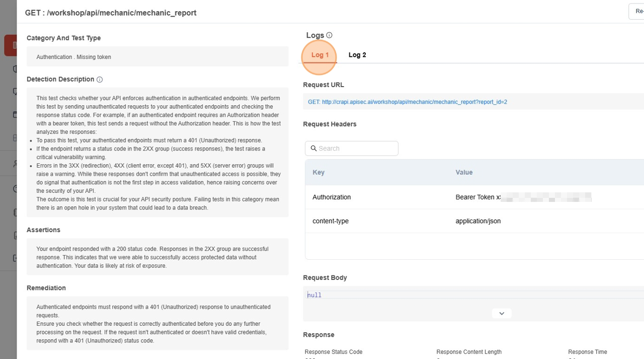Click the Value column header
Screen dimensions: 644x359
click(x=464, y=172)
